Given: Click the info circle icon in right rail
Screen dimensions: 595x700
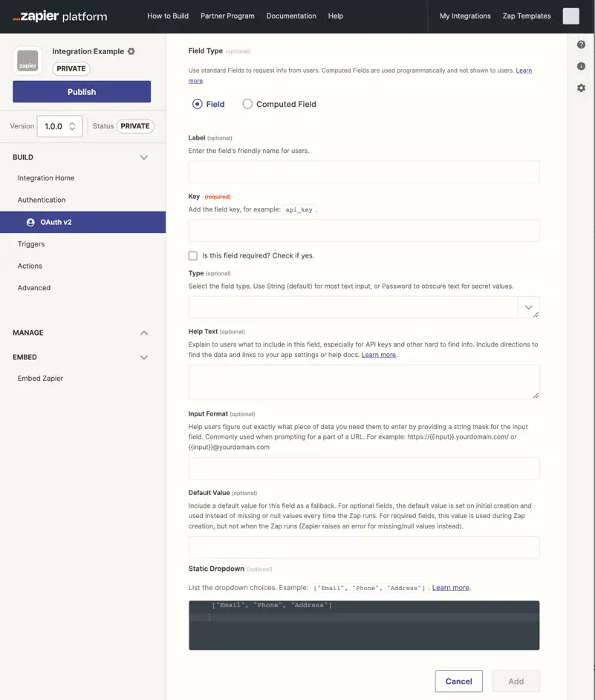Looking at the screenshot, I should (581, 66).
